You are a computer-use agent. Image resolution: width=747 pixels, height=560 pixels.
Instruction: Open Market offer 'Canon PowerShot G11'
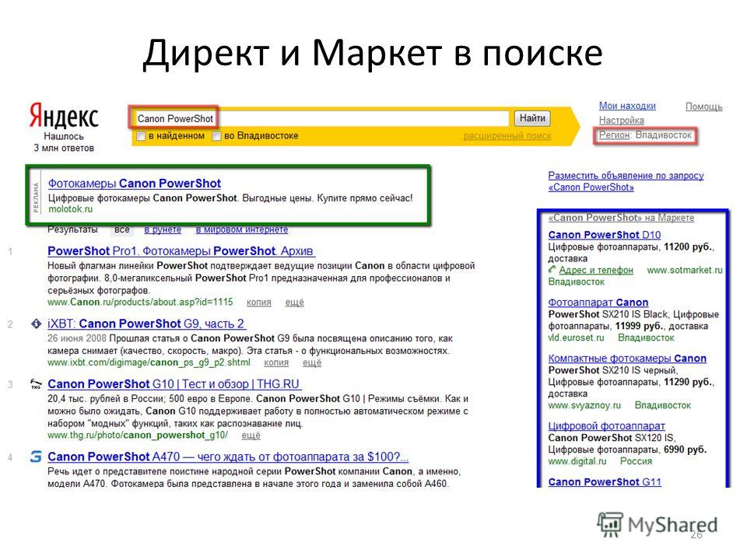pos(605,482)
